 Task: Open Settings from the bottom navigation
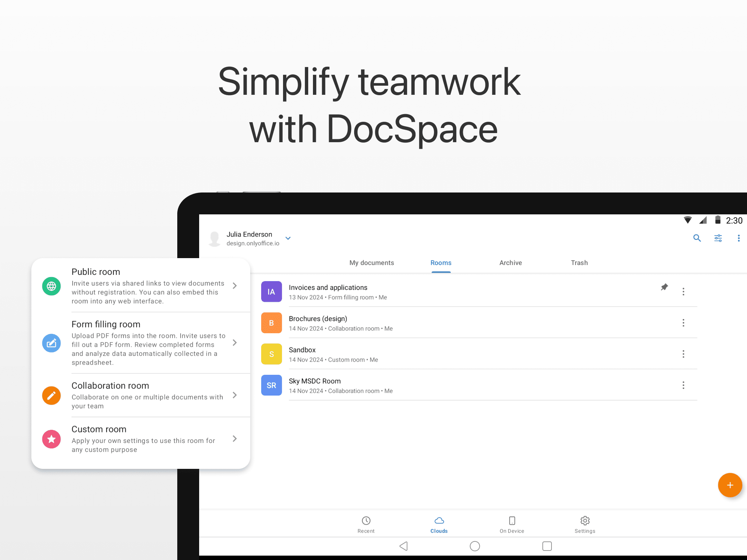pos(585,524)
